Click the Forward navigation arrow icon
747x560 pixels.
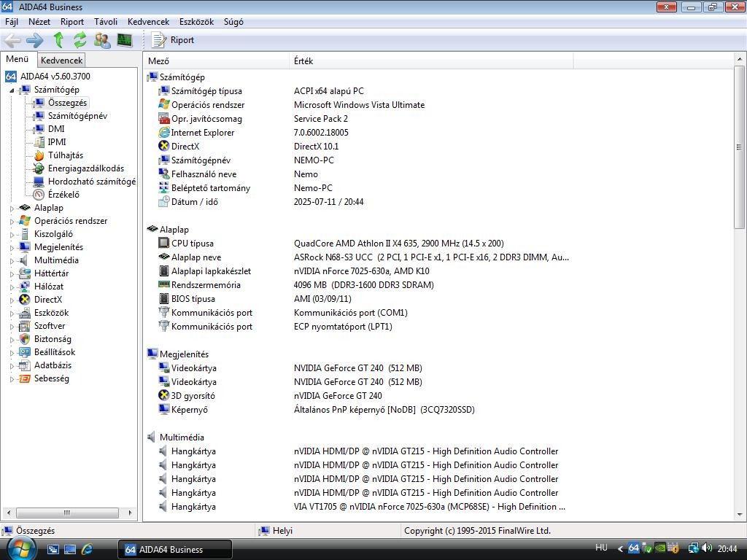(x=35, y=41)
